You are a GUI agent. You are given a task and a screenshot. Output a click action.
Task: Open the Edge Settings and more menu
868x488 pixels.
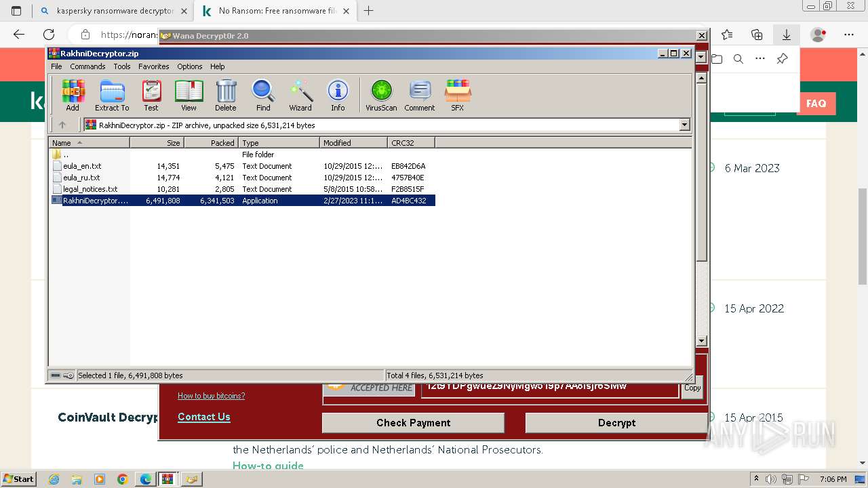pyautogui.click(x=849, y=35)
